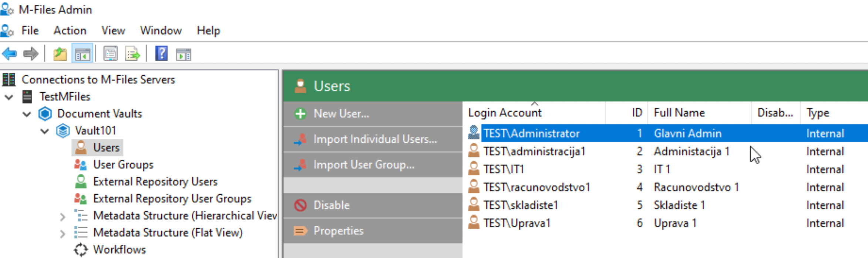868x258 pixels.
Task: Click the Import User Group icon
Action: click(x=300, y=165)
